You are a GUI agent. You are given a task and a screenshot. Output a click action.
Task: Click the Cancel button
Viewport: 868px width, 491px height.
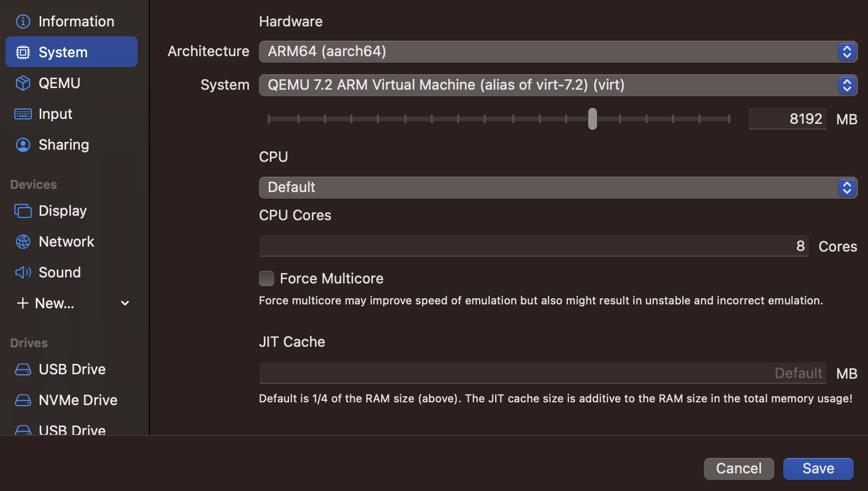[739, 468]
